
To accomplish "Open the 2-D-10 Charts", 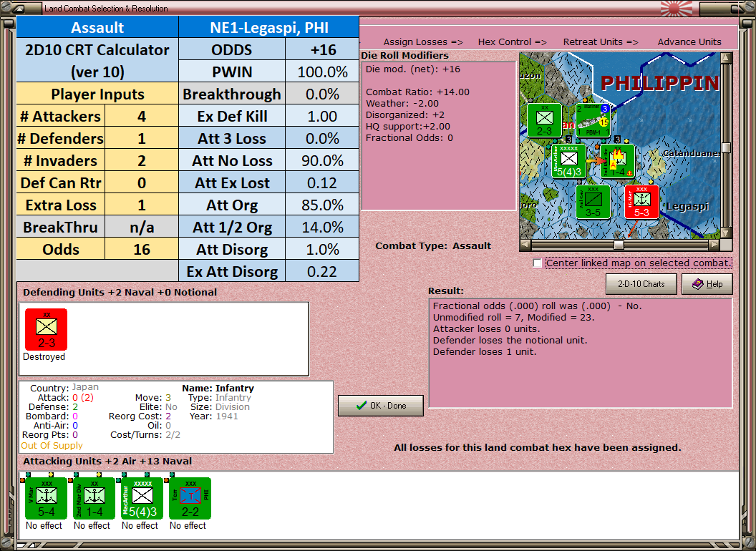I will click(641, 284).
